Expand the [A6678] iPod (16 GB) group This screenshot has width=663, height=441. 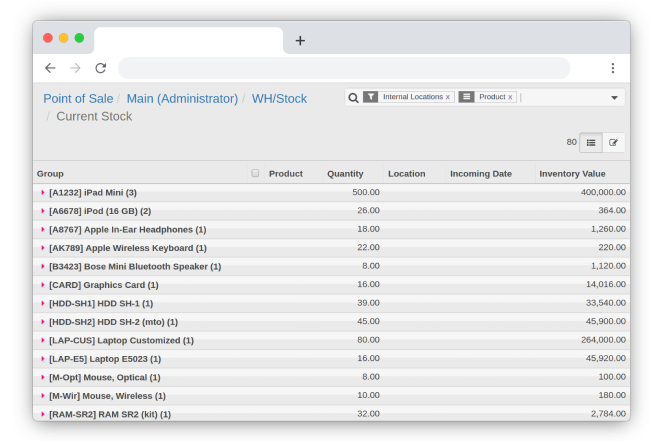(43, 211)
